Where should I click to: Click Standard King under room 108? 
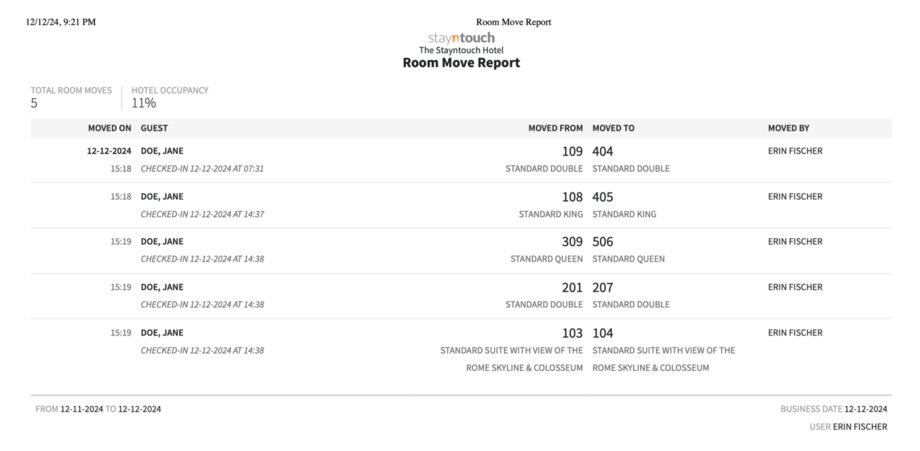(551, 215)
